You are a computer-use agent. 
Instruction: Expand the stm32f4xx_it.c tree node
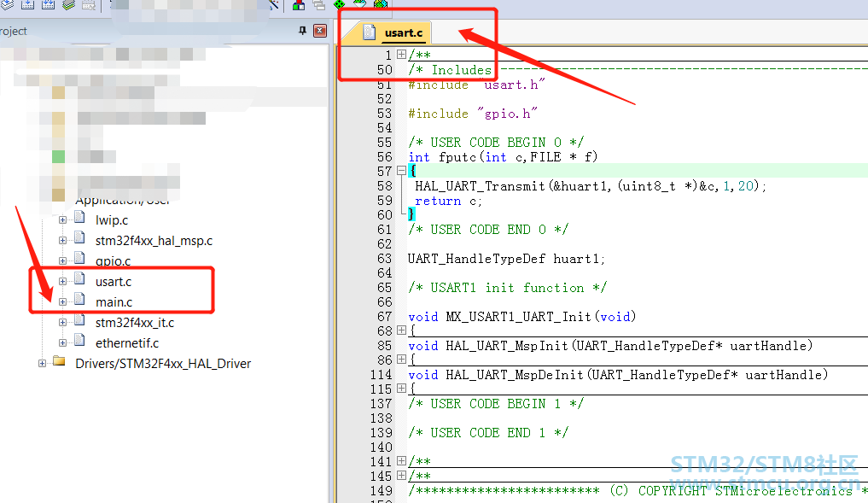click(62, 323)
